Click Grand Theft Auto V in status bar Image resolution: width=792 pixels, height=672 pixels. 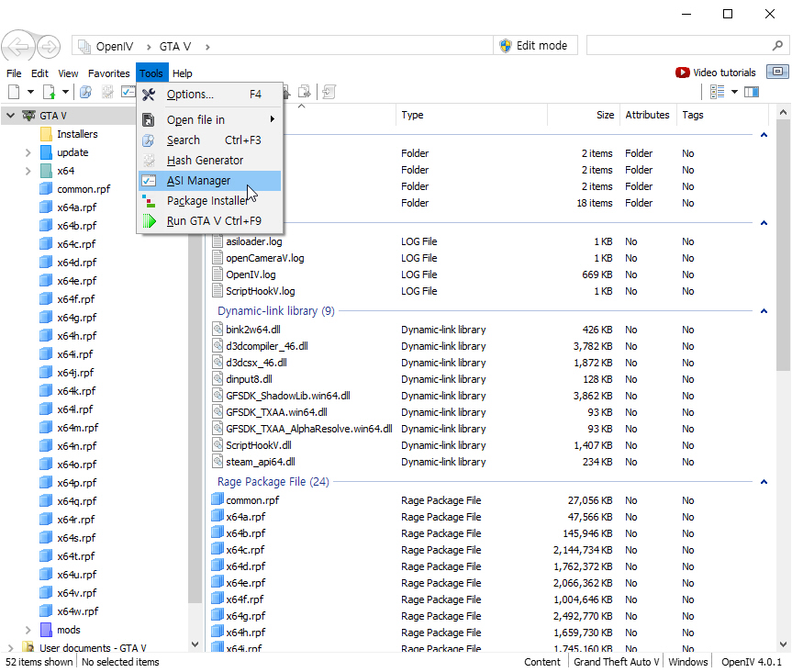616,662
